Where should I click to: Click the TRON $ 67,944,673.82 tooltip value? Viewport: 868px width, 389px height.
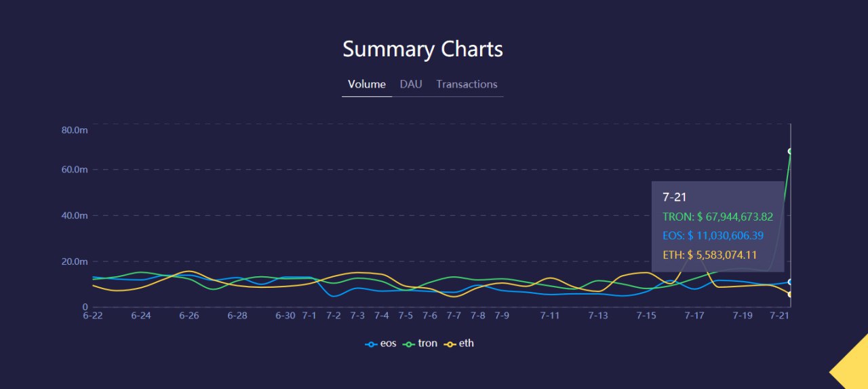pyautogui.click(x=717, y=217)
